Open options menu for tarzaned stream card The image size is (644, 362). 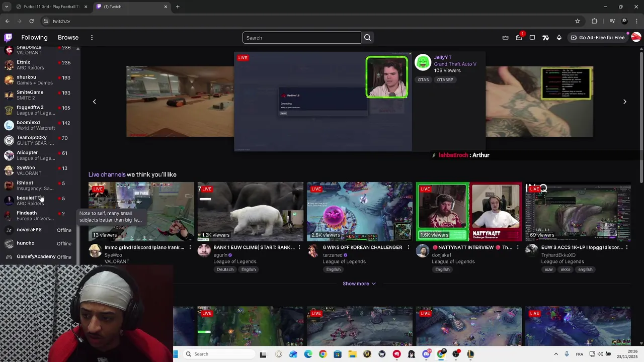click(x=409, y=247)
